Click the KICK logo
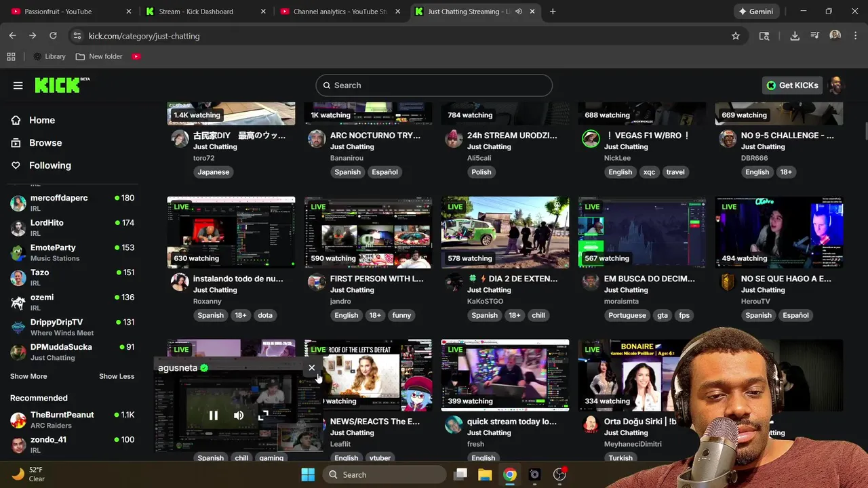This screenshot has height=488, width=868. coord(62,85)
